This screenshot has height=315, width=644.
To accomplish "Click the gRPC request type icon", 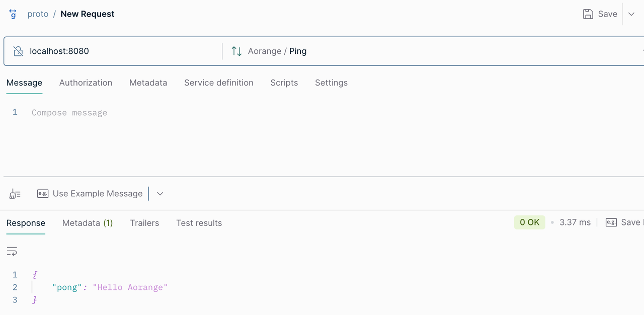I will pos(13,14).
